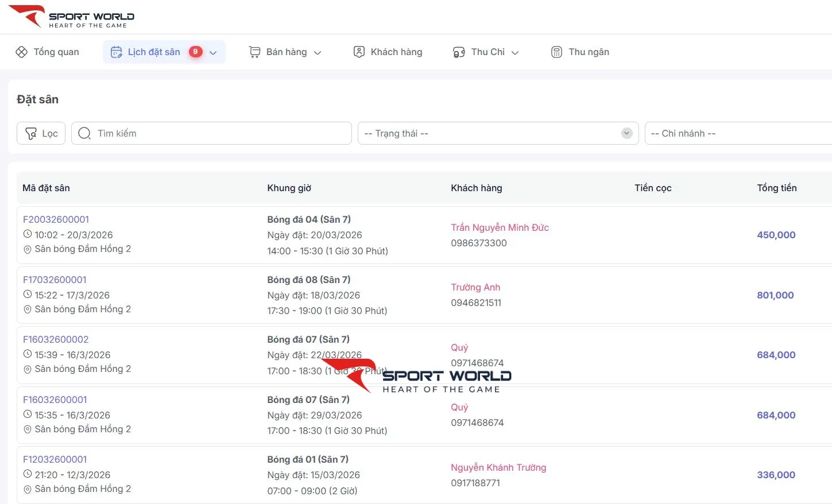The image size is (832, 504).
Task: Click the Tìm kiếm search field
Action: [221, 133]
